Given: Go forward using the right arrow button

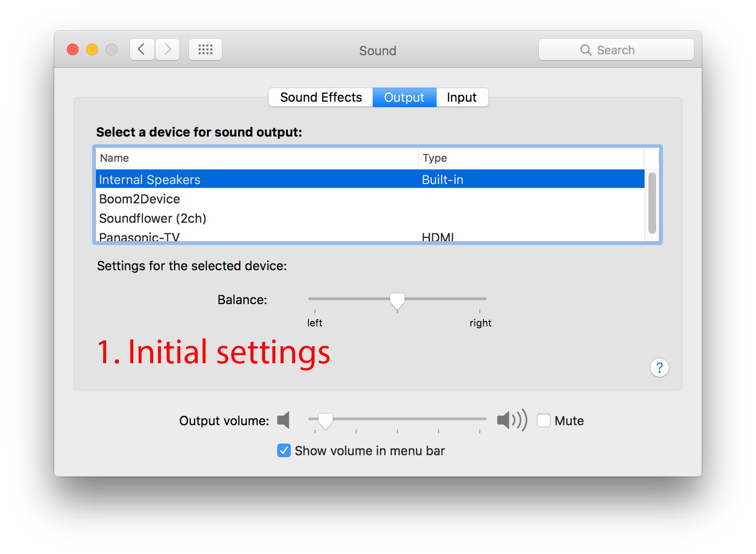Looking at the screenshot, I should click(168, 49).
